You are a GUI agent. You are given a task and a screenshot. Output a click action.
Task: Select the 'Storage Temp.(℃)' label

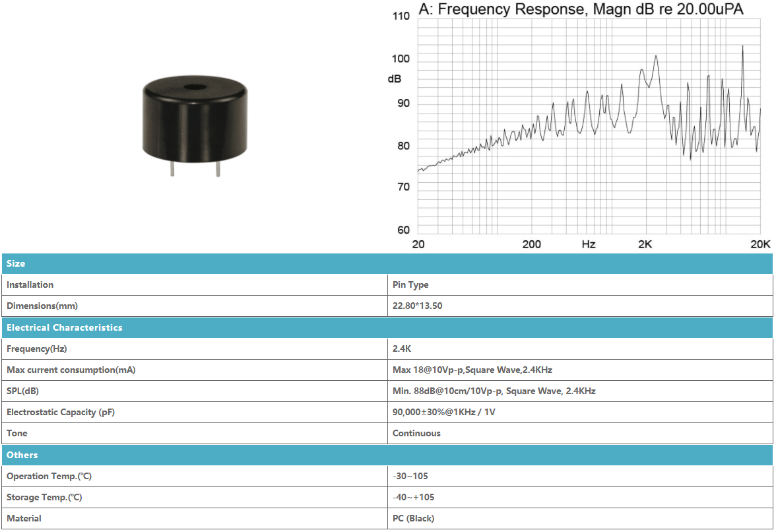tap(44, 498)
